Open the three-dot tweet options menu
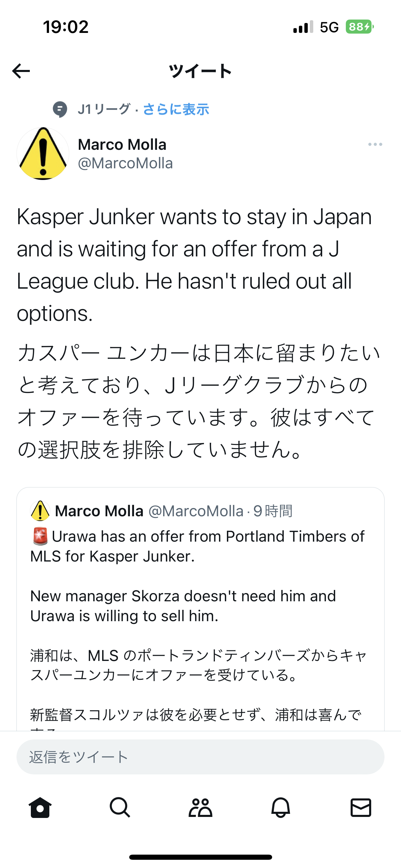The image size is (401, 868). tap(375, 144)
